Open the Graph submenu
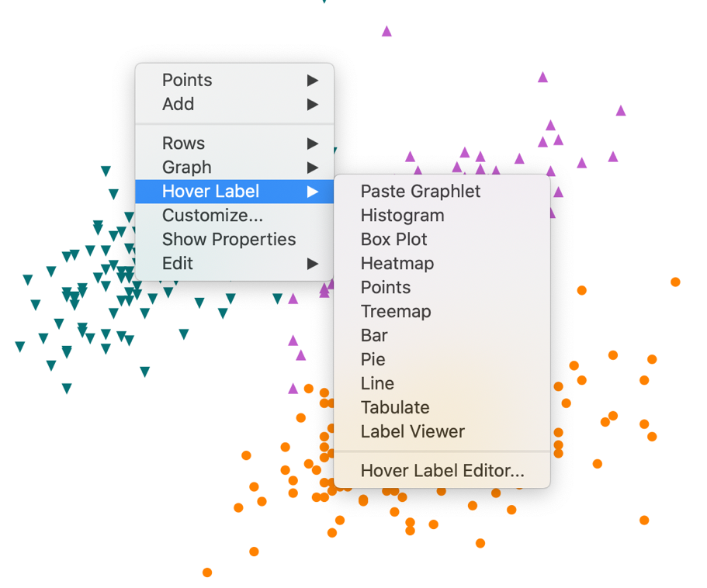Viewport: 707px width, 588px height. tap(187, 168)
